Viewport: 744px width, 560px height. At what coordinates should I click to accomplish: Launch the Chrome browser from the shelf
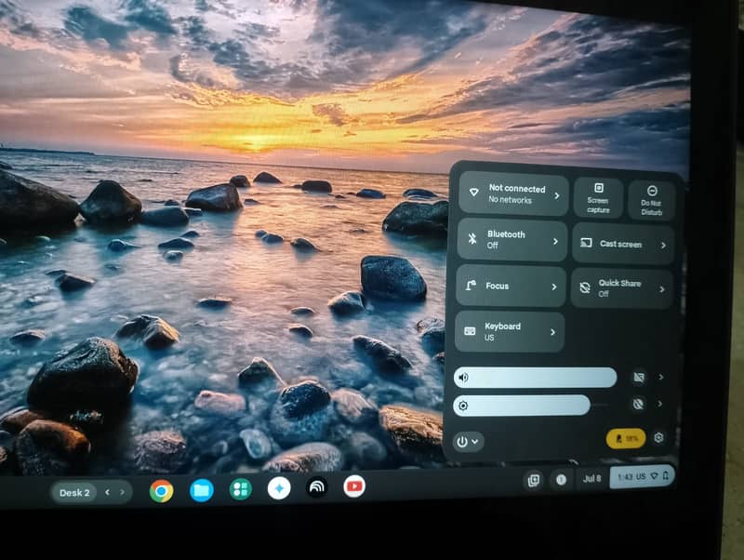161,491
